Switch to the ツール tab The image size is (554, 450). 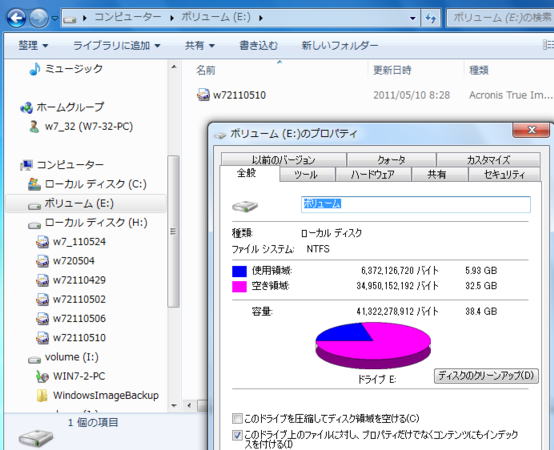pyautogui.click(x=307, y=174)
